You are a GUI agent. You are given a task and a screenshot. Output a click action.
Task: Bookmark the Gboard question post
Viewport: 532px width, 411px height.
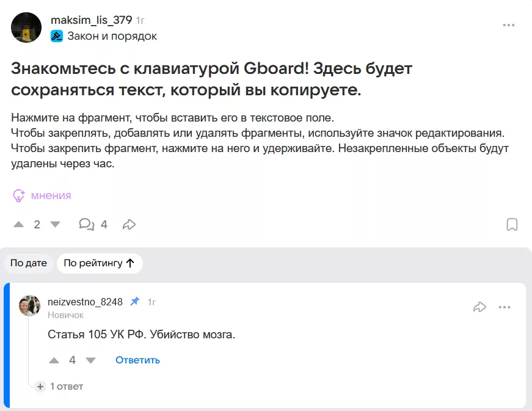pos(512,225)
